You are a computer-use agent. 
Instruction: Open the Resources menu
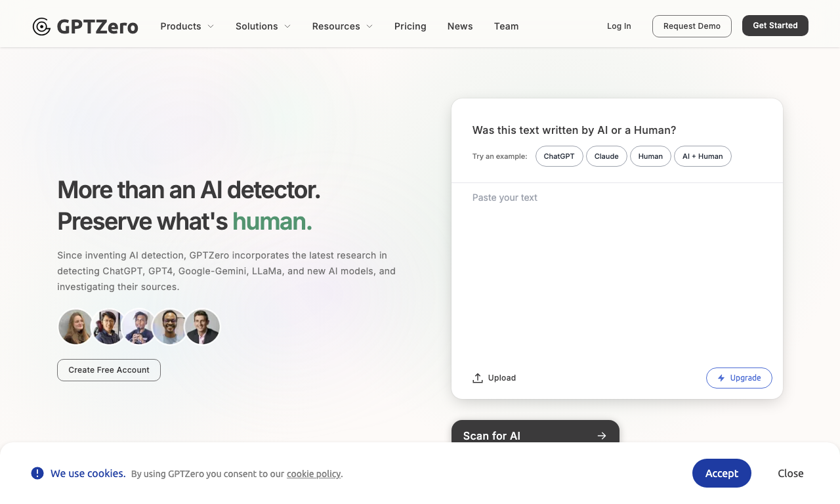(x=343, y=26)
